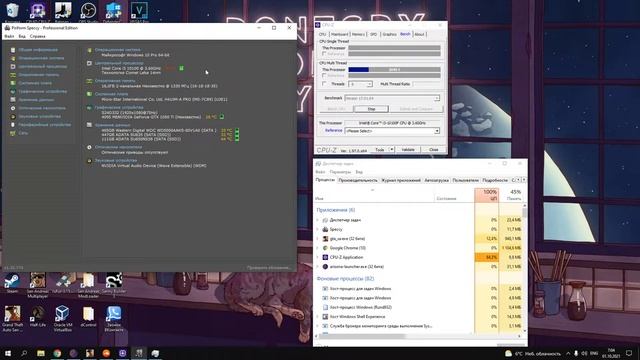
Task: Open the RAM section in Speccy sidebar
Action: point(38,75)
